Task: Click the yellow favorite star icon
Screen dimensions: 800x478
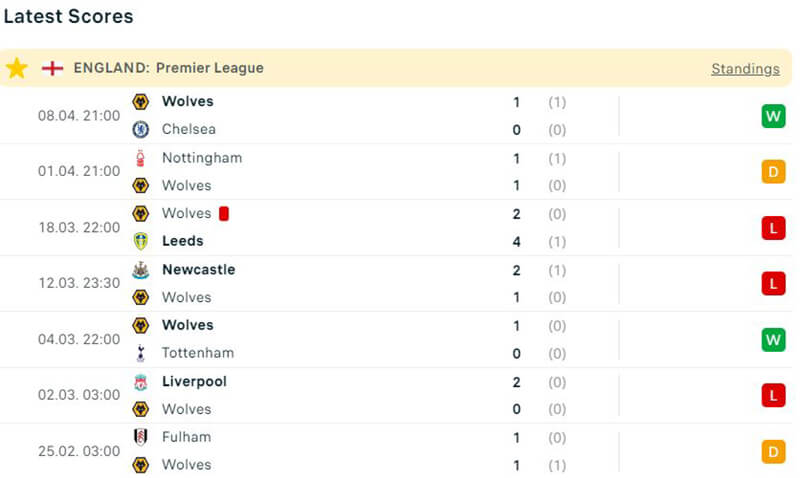Action: pyautogui.click(x=17, y=68)
